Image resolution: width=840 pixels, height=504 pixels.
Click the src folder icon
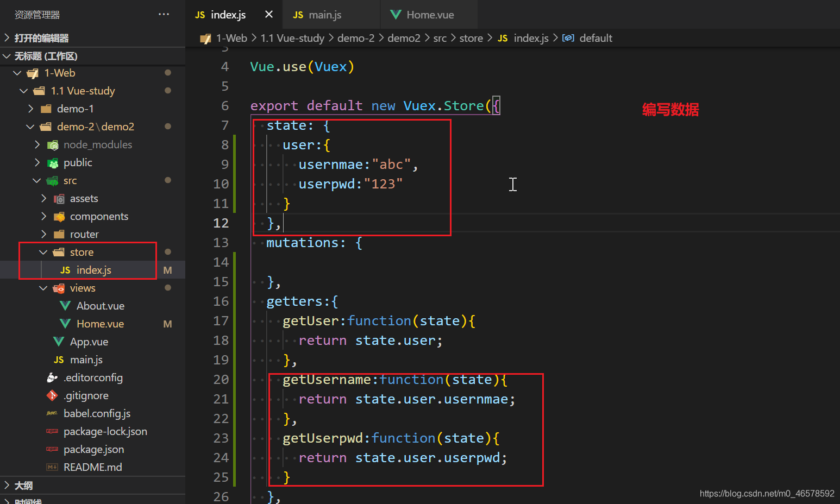tap(53, 181)
